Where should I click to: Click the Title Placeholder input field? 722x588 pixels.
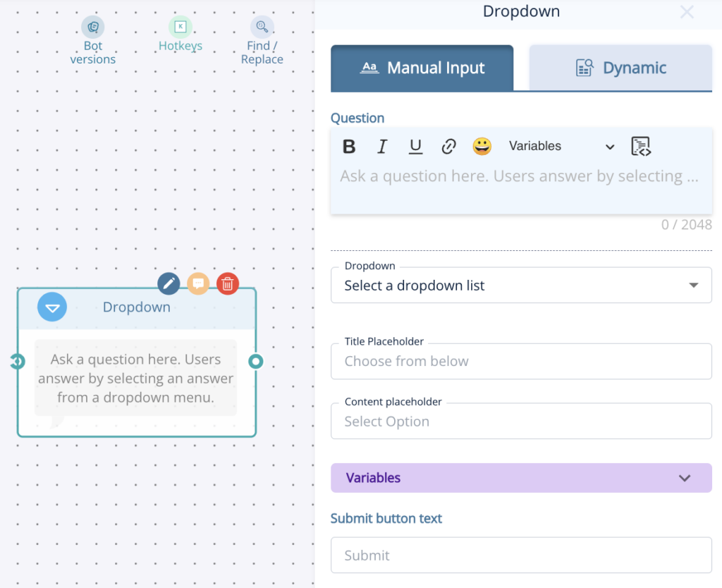522,361
